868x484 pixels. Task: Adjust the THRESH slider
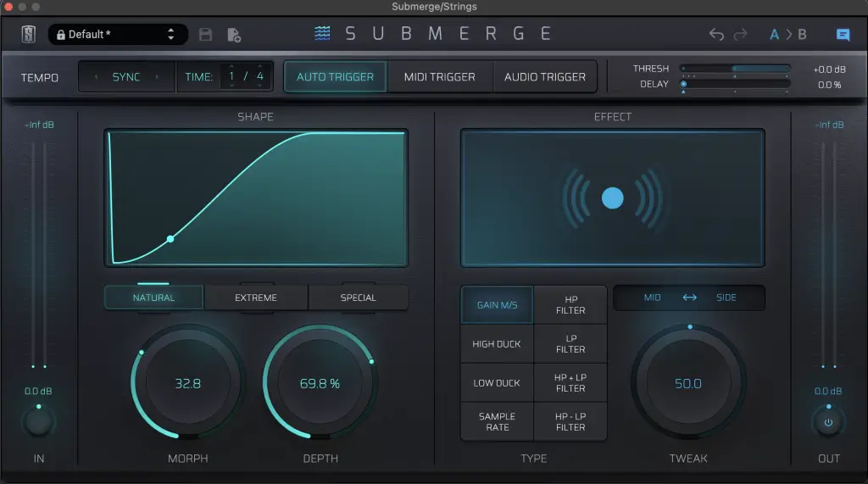coord(735,69)
